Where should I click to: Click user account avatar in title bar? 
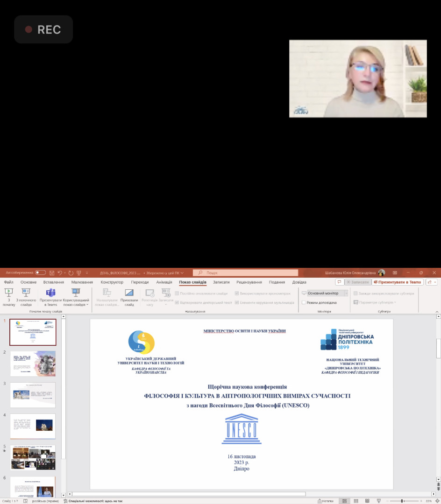pyautogui.click(x=382, y=273)
